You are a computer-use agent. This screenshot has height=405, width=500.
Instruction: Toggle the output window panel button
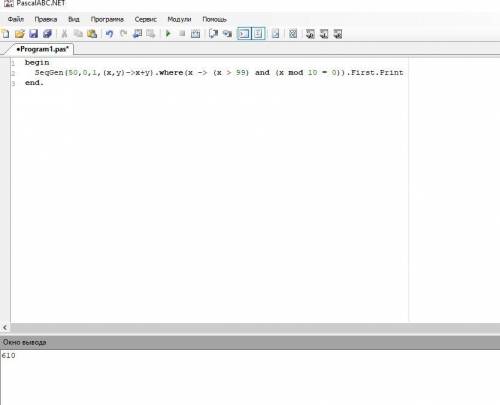pyautogui.click(x=244, y=34)
